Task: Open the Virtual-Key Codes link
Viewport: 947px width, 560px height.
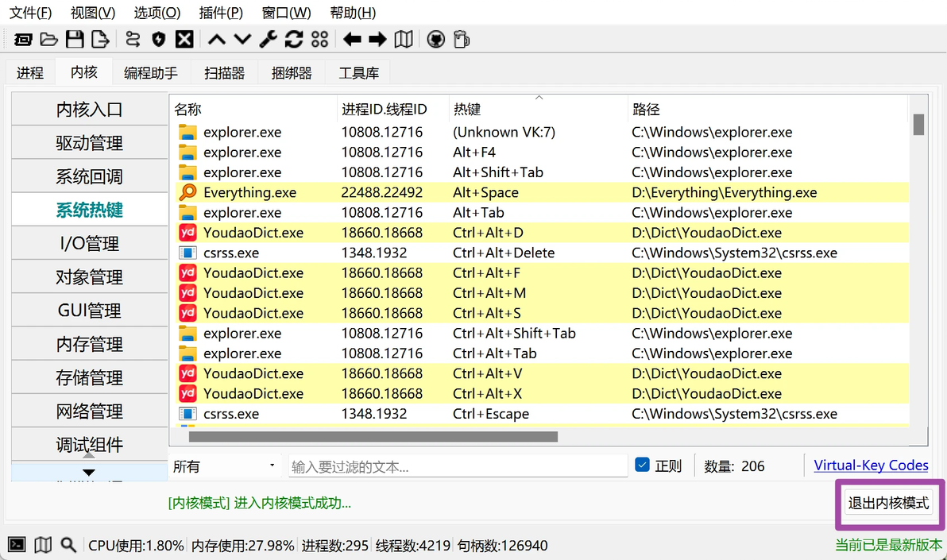Action: click(871, 465)
